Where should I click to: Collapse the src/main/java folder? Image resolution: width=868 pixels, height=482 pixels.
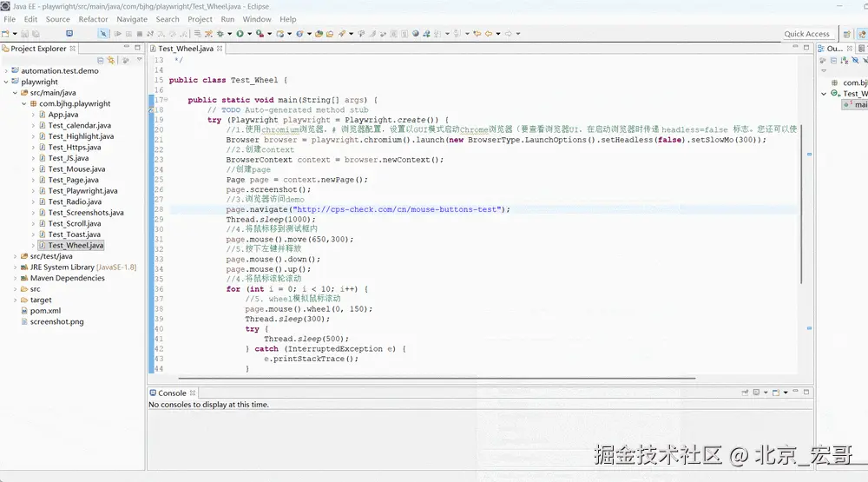15,93
